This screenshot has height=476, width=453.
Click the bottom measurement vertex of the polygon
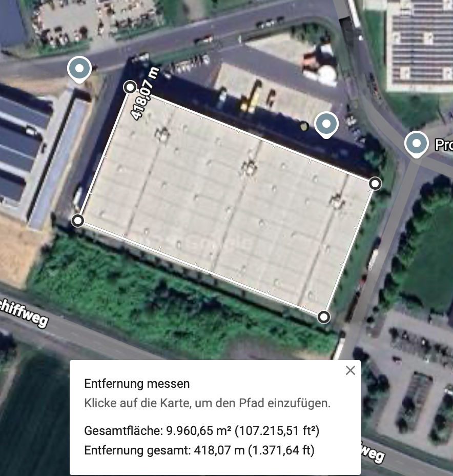click(x=324, y=317)
